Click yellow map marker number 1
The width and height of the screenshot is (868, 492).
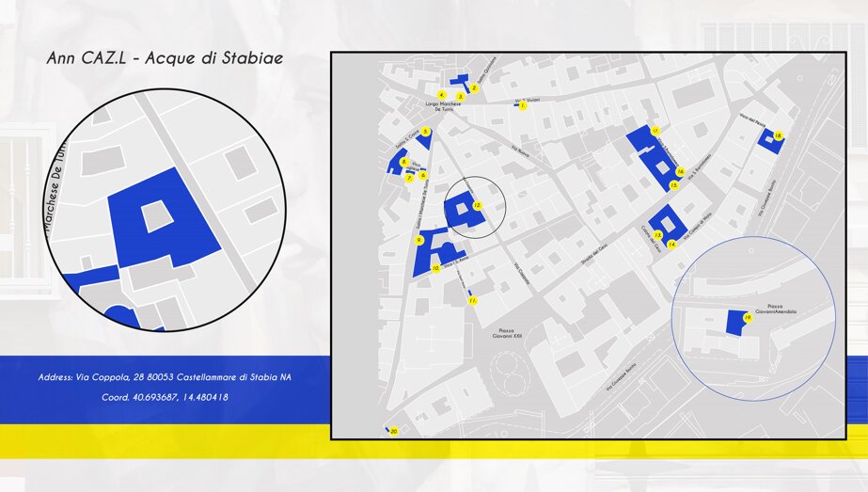pyautogui.click(x=523, y=105)
